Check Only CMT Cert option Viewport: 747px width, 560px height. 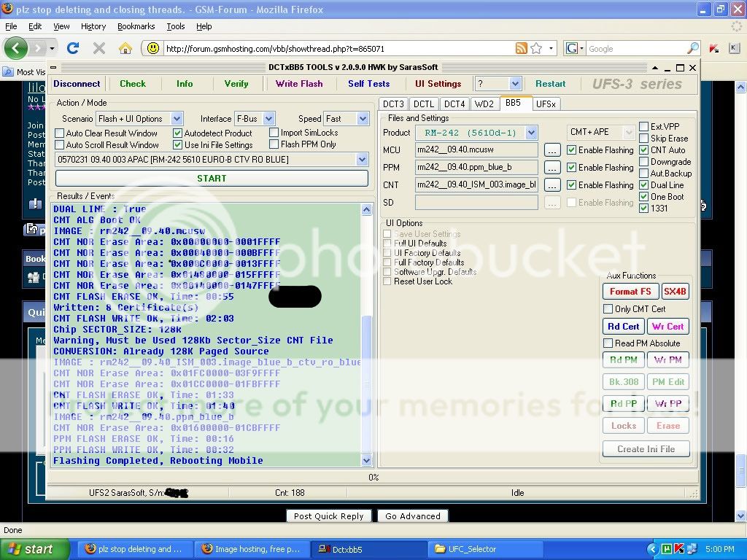(x=608, y=309)
